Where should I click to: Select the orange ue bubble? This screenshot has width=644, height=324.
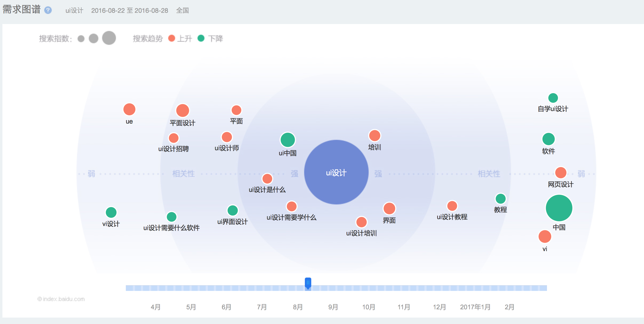tap(129, 109)
